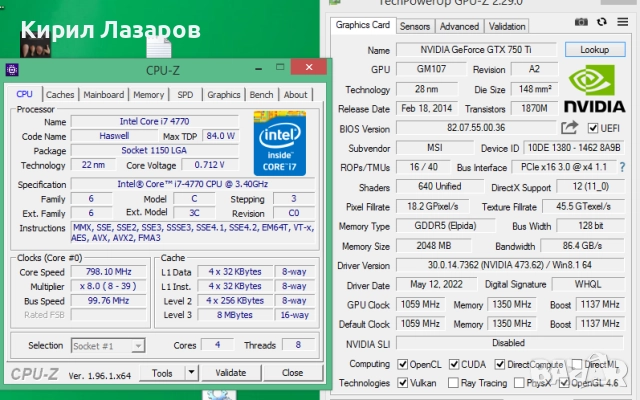Open CPU-Z About tab

click(x=296, y=95)
